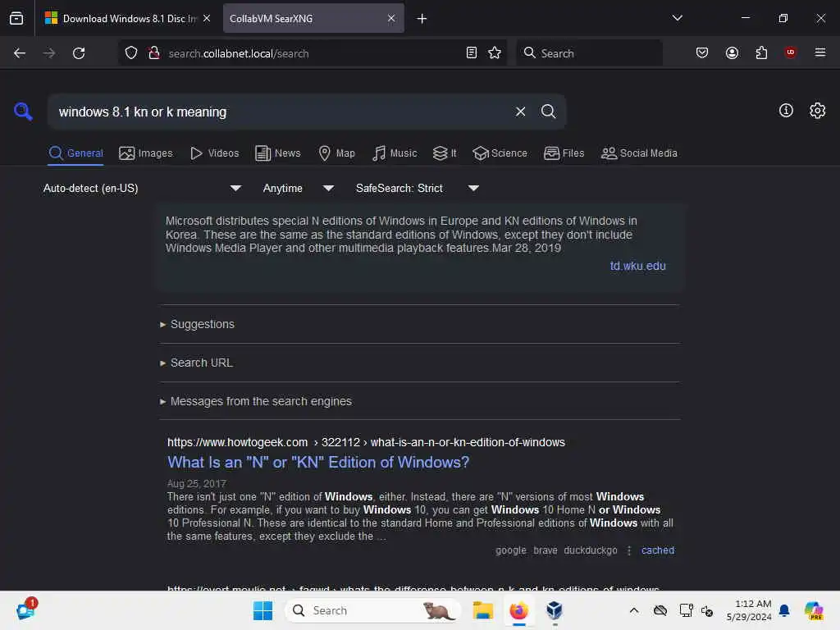
Task: Open Pocket save icon
Action: [702, 52]
